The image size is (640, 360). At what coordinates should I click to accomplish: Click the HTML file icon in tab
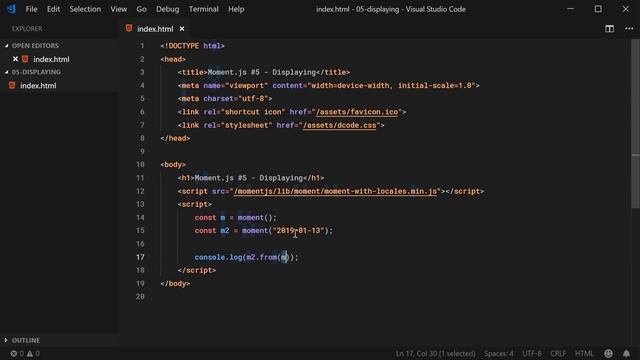[x=129, y=29]
